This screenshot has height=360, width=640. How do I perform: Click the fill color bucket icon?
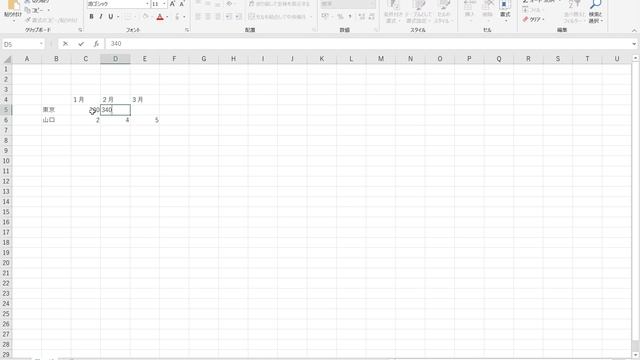tap(145, 17)
